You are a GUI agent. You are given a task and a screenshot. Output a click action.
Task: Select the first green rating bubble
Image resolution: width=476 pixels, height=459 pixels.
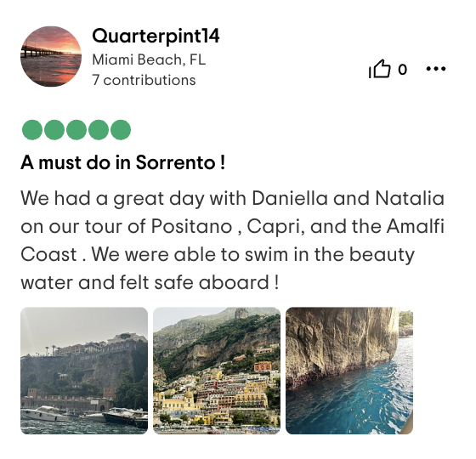[32, 130]
